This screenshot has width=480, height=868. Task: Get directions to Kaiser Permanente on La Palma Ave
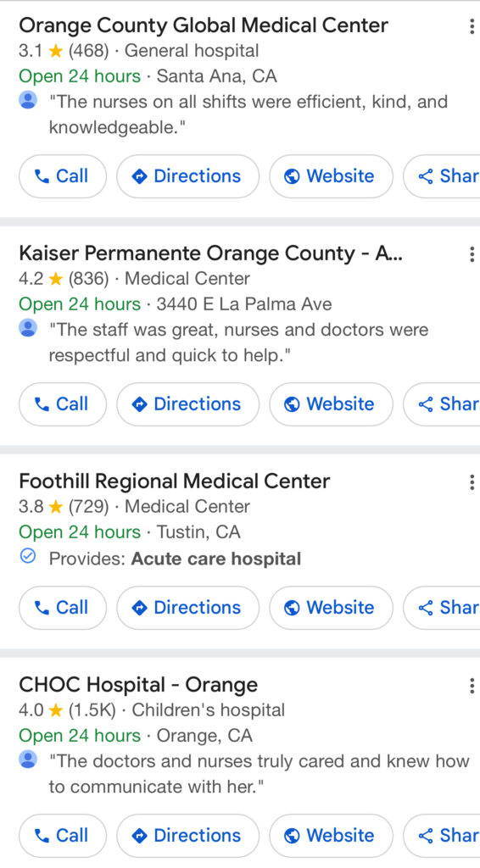(x=187, y=404)
